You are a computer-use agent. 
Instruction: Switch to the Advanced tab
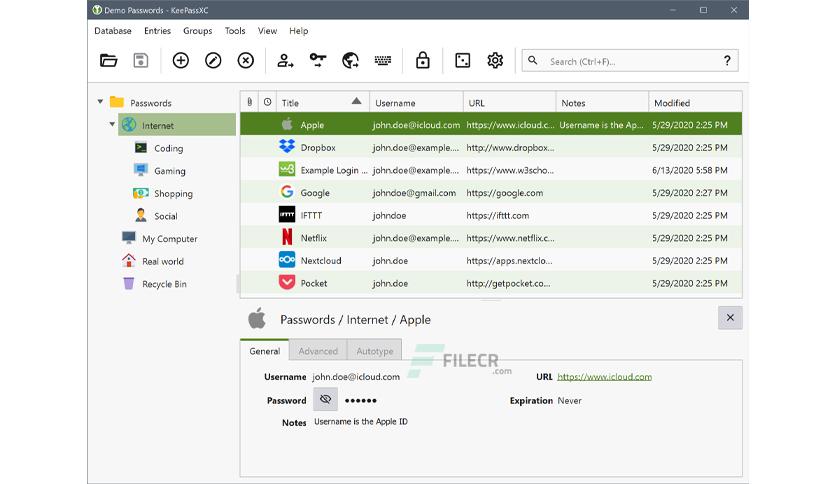pos(318,351)
